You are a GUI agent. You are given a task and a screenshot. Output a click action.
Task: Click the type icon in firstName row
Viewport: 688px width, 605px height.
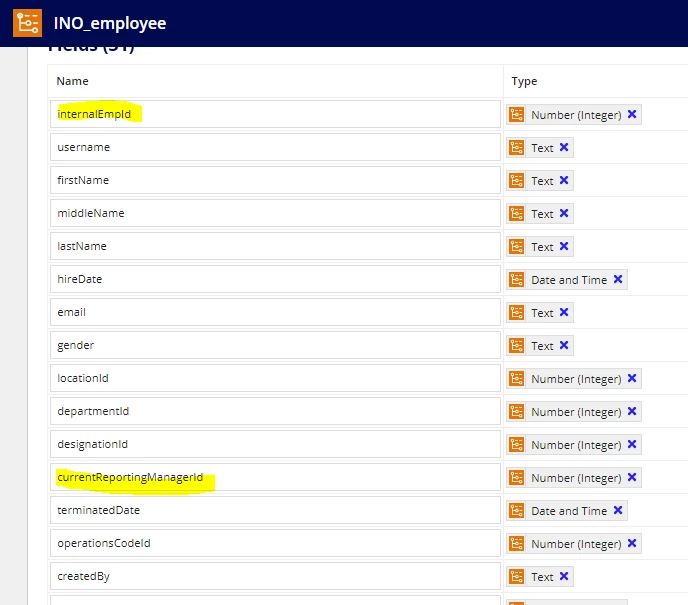point(516,180)
